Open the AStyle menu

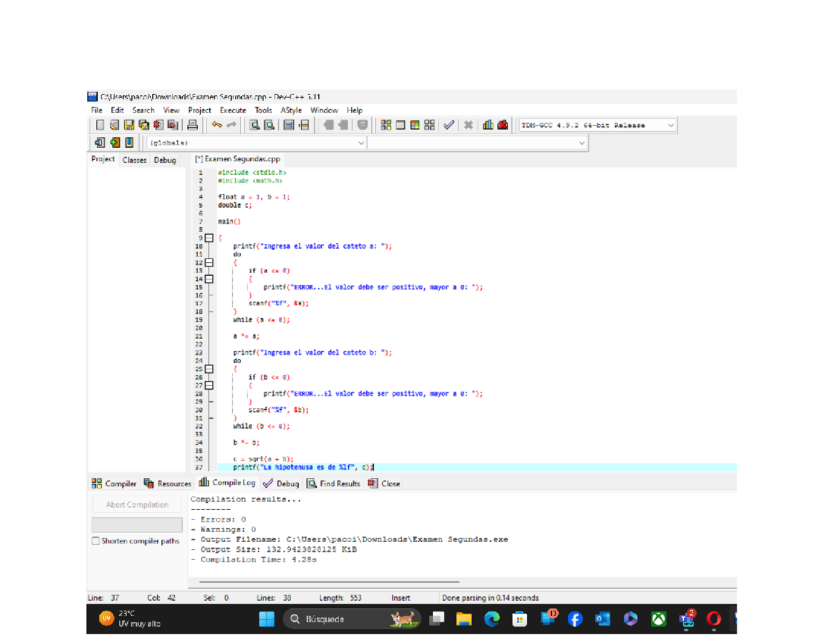(x=291, y=110)
